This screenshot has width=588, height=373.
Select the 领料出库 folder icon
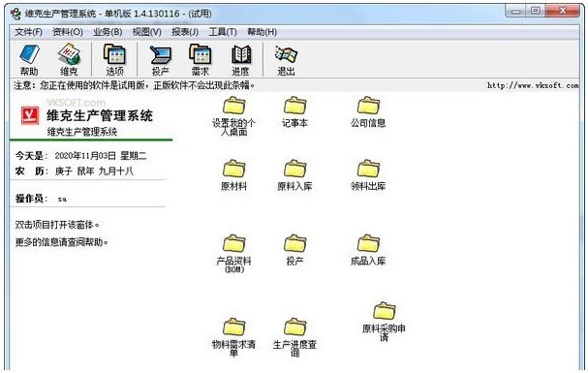pos(368,169)
